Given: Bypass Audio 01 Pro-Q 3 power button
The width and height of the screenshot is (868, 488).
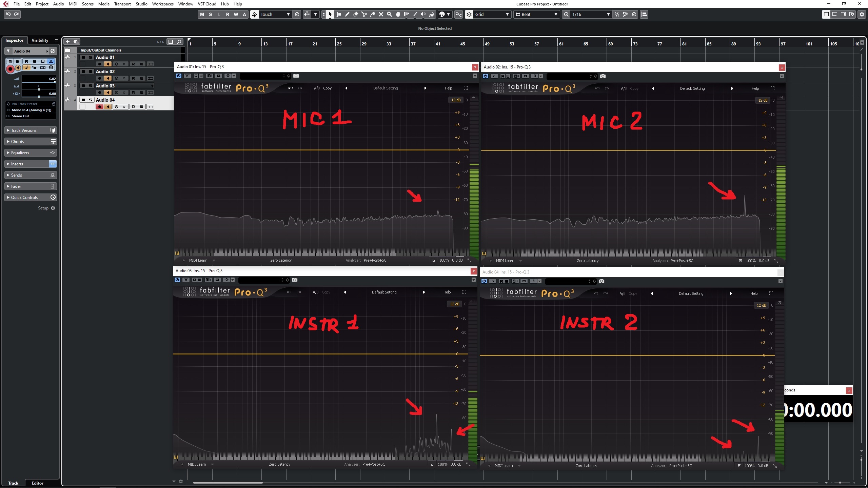Looking at the screenshot, I should [179, 76].
